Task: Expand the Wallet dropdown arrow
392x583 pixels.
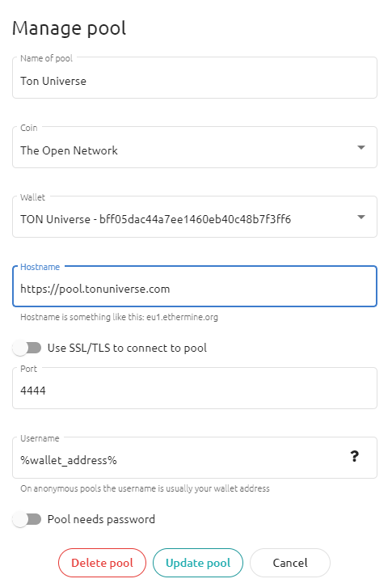Action: tap(360, 218)
